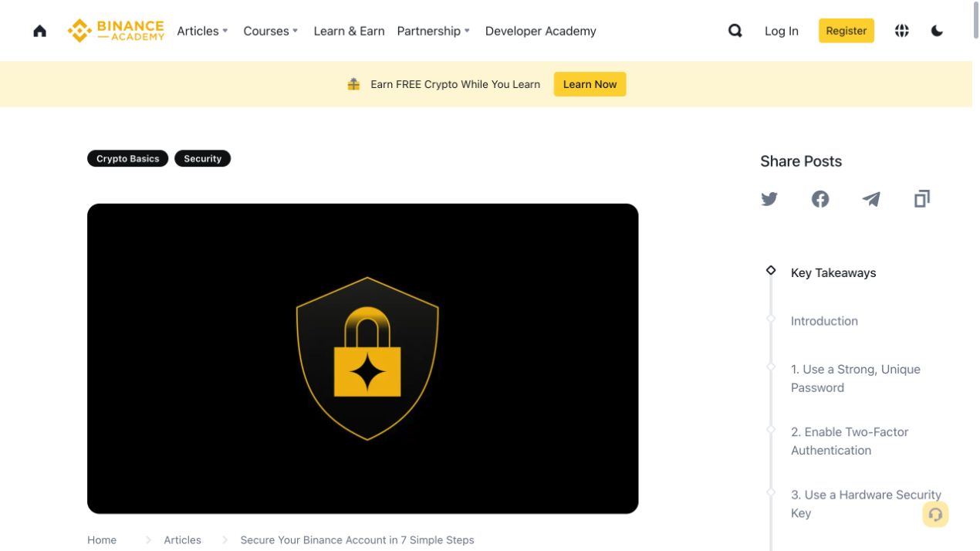Toggle dark mode with moon icon
The width and height of the screenshot is (980, 551).
[x=937, y=31]
